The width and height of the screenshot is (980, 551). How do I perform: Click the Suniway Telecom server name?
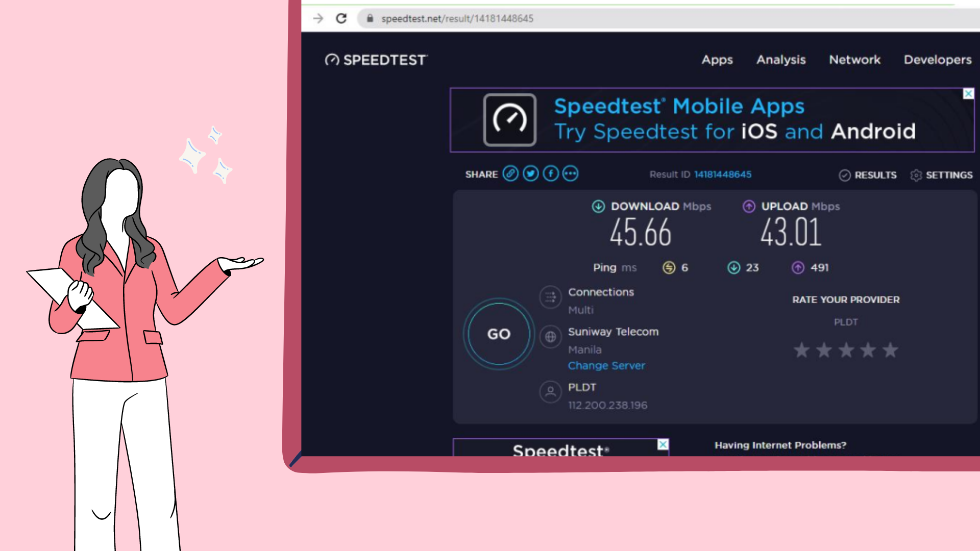point(613,332)
